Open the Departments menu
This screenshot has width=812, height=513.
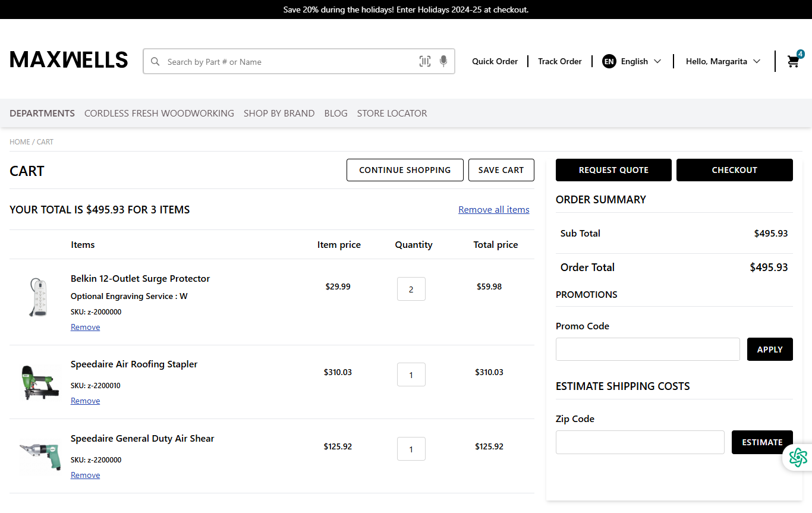point(42,113)
